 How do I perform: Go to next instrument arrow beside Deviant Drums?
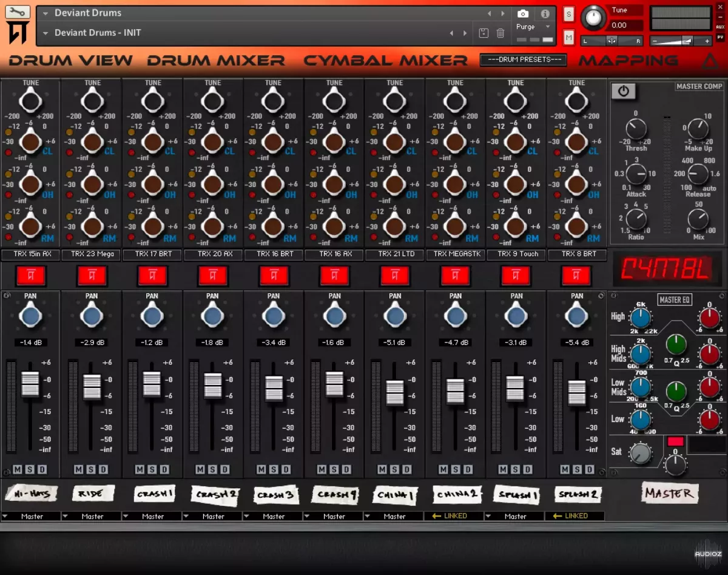pos(502,13)
